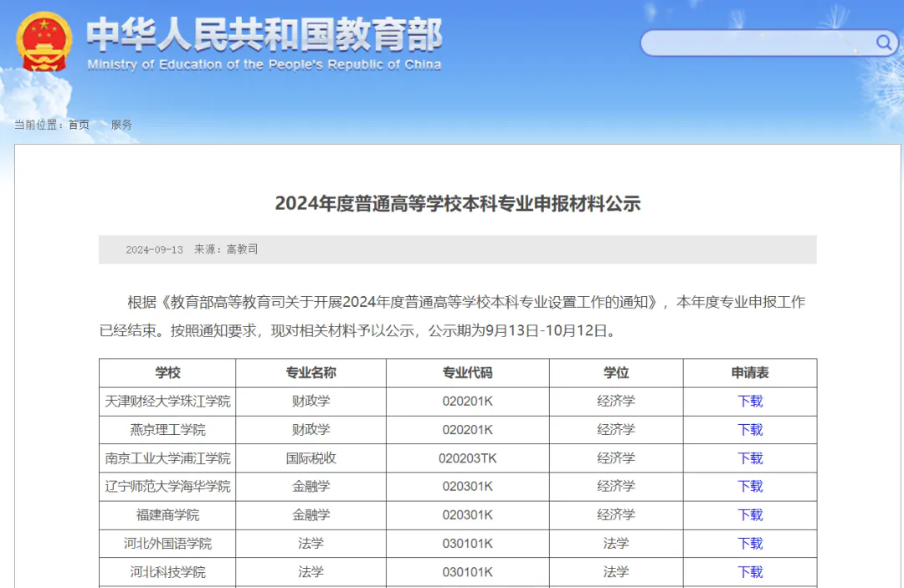
Task: Click the 专业代码 column header
Action: 467,373
